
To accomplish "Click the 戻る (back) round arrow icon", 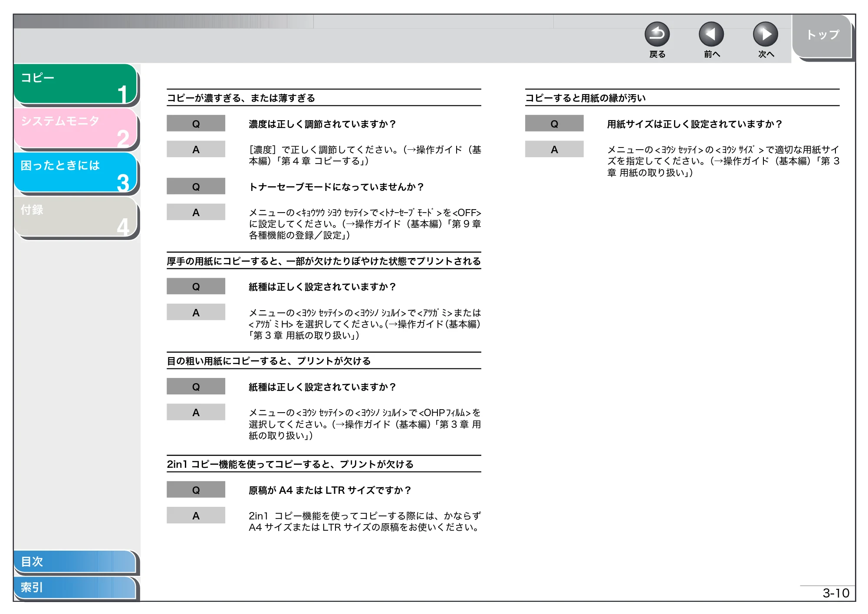I will [657, 34].
